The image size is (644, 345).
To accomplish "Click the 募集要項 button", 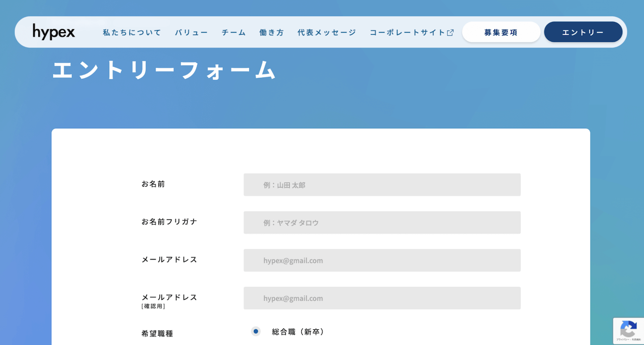I will click(501, 31).
